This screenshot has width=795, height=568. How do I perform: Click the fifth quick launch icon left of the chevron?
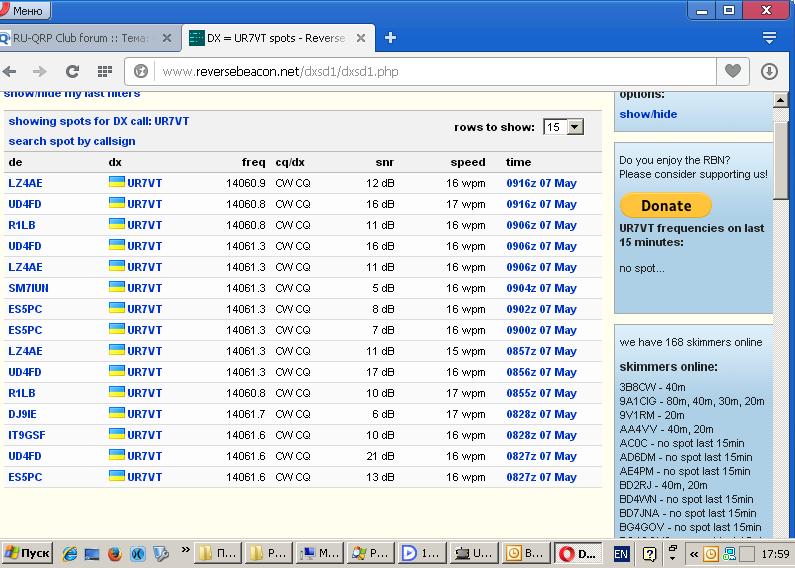coord(161,553)
